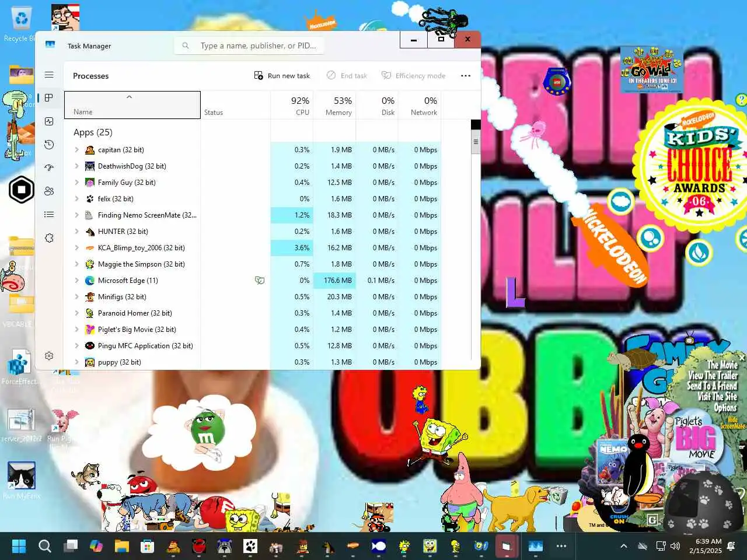
Task: Click the felix paw process icon
Action: (90, 199)
